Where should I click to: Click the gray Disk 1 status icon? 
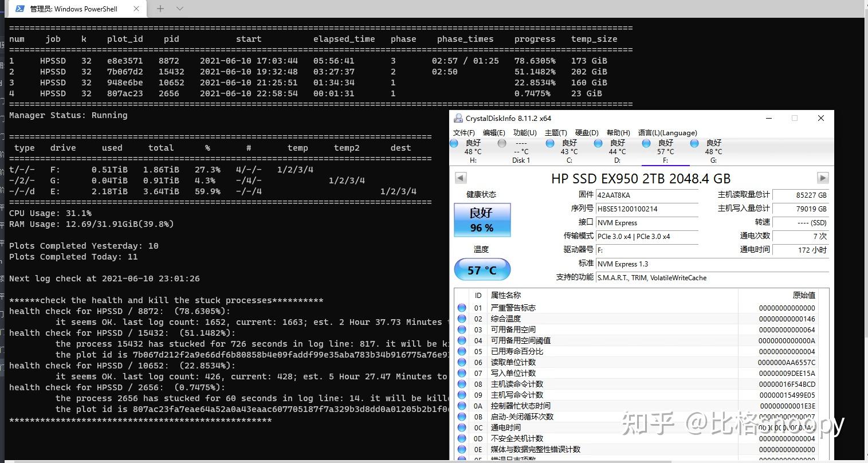pyautogui.click(x=501, y=143)
